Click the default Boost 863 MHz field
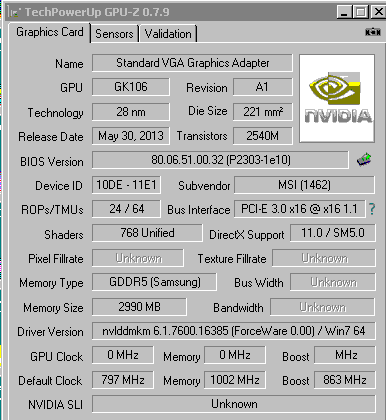The height and width of the screenshot is (420, 386). (x=345, y=380)
